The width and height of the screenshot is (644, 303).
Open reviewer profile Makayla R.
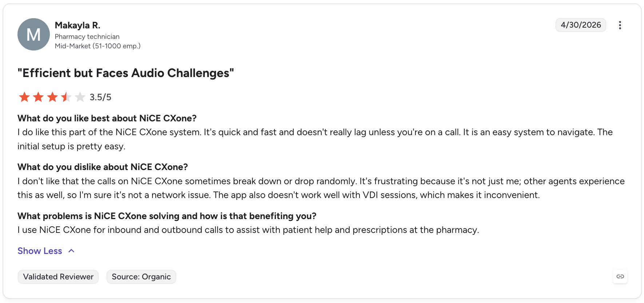click(77, 25)
